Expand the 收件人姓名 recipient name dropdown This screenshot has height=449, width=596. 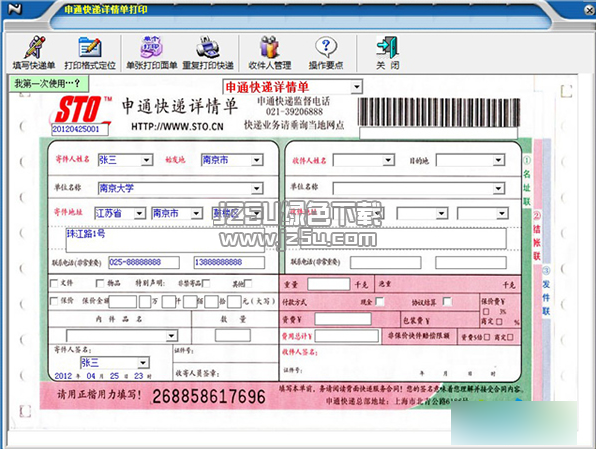point(388,160)
